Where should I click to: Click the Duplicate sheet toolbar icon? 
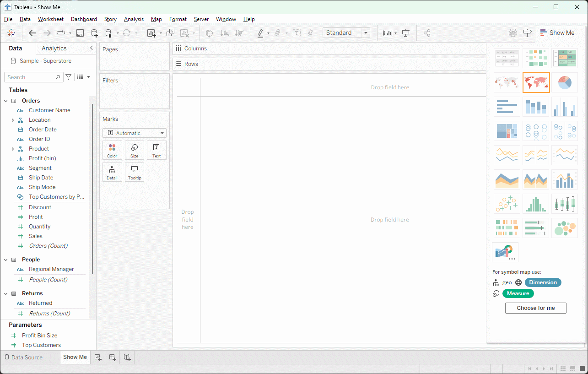[x=170, y=33]
